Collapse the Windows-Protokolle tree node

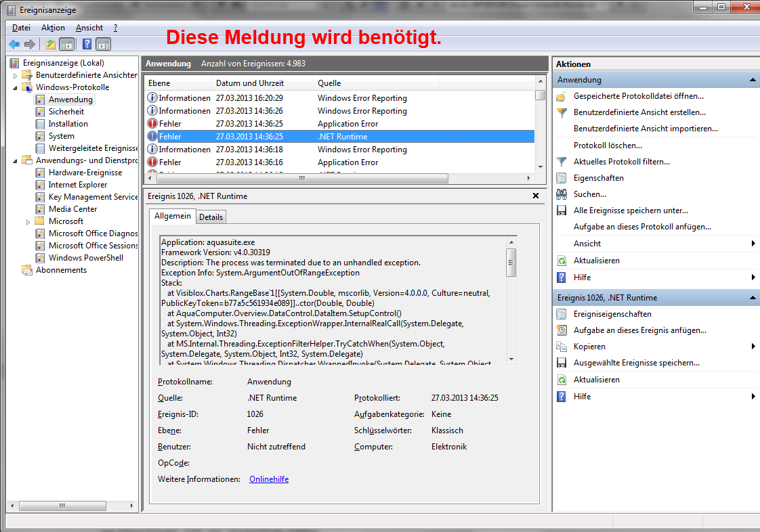[15, 87]
